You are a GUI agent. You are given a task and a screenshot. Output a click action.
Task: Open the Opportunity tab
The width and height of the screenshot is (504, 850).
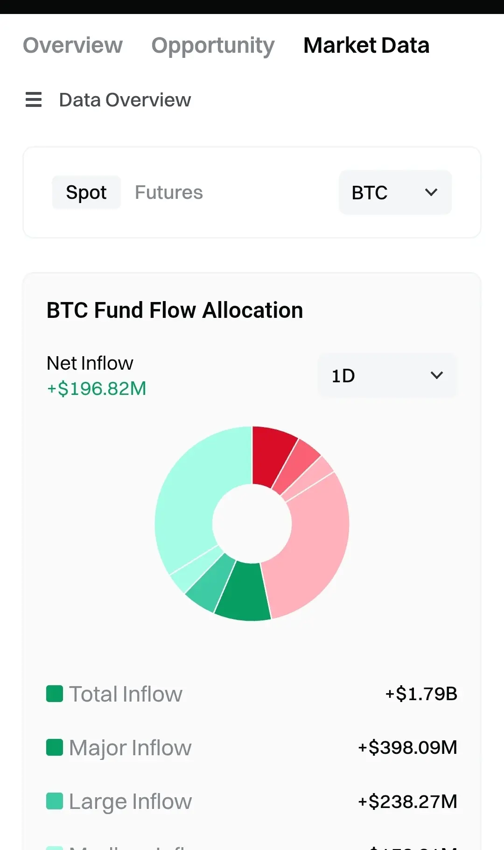pyautogui.click(x=213, y=45)
